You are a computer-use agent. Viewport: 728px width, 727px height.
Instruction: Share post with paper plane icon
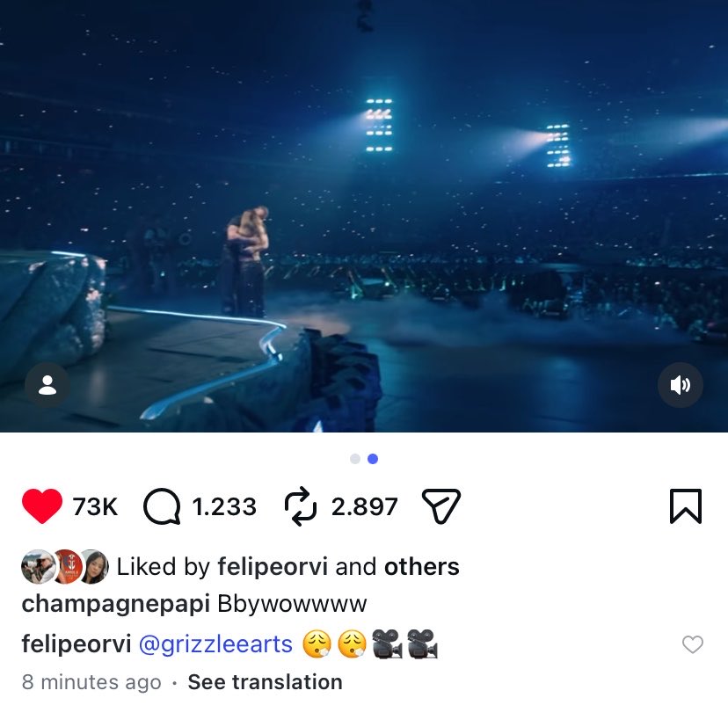pos(441,506)
